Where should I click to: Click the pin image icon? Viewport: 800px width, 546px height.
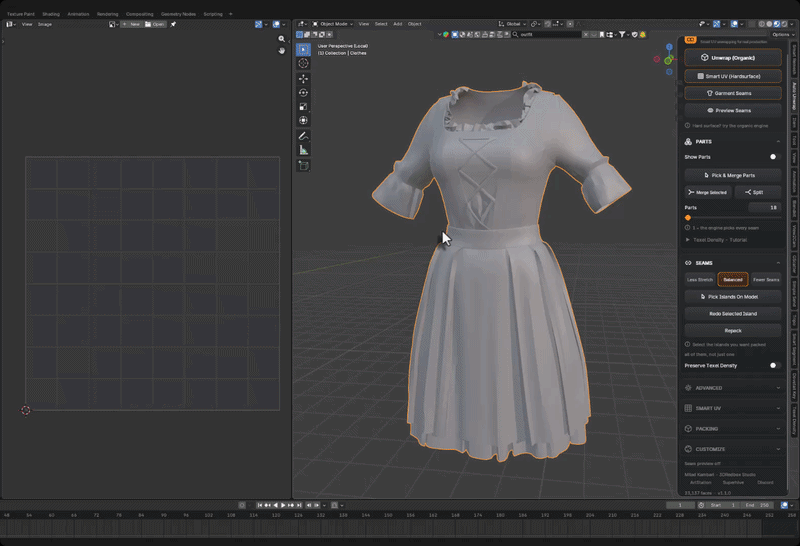coord(173,24)
